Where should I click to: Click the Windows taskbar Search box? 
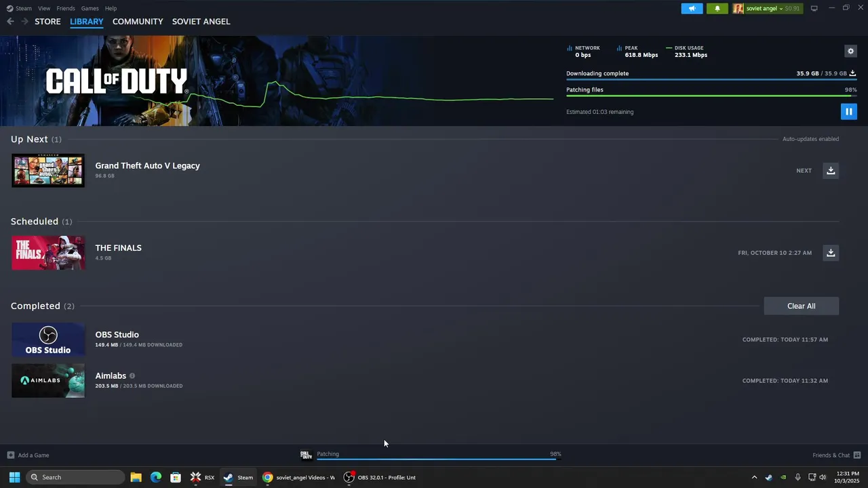[75, 477]
